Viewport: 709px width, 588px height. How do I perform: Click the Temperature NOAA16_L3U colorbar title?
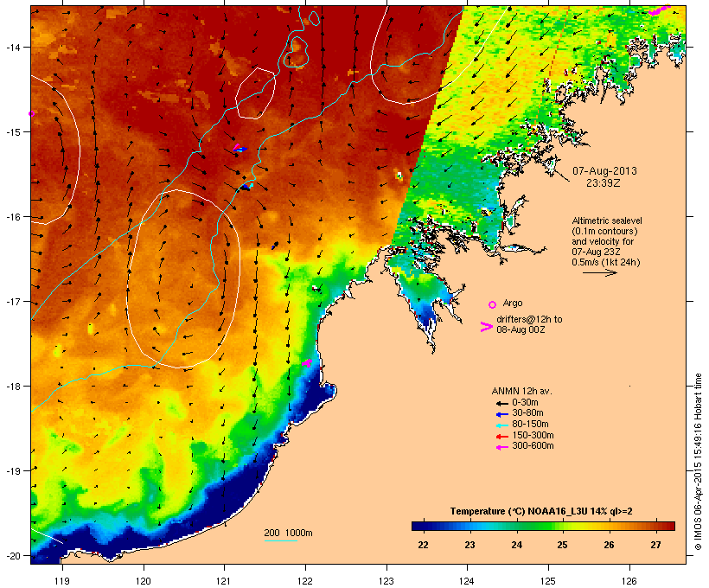click(541, 511)
